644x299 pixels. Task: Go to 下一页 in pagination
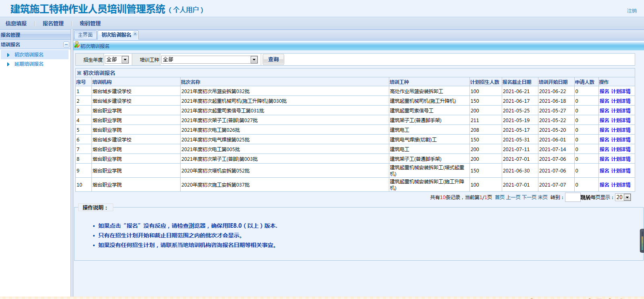(529, 197)
